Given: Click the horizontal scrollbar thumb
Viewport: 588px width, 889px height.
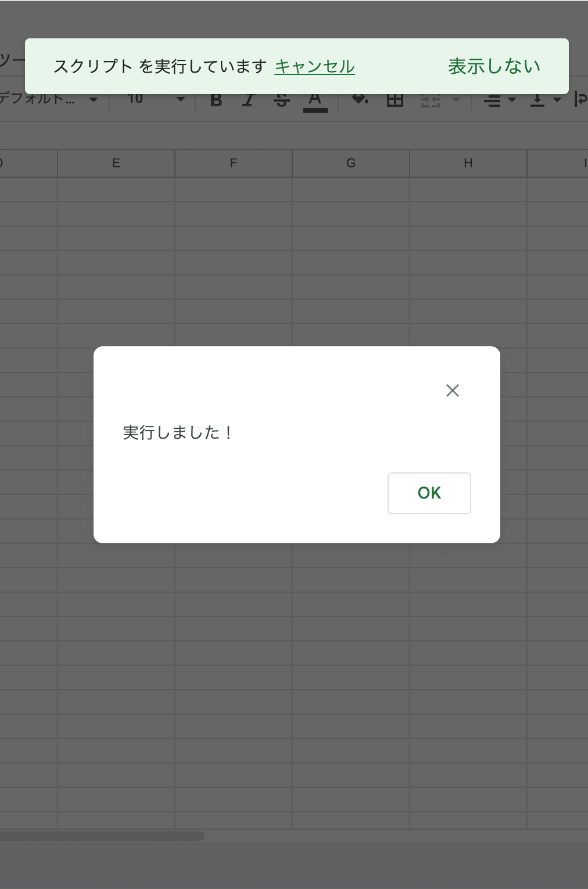Looking at the screenshot, I should click(x=102, y=836).
